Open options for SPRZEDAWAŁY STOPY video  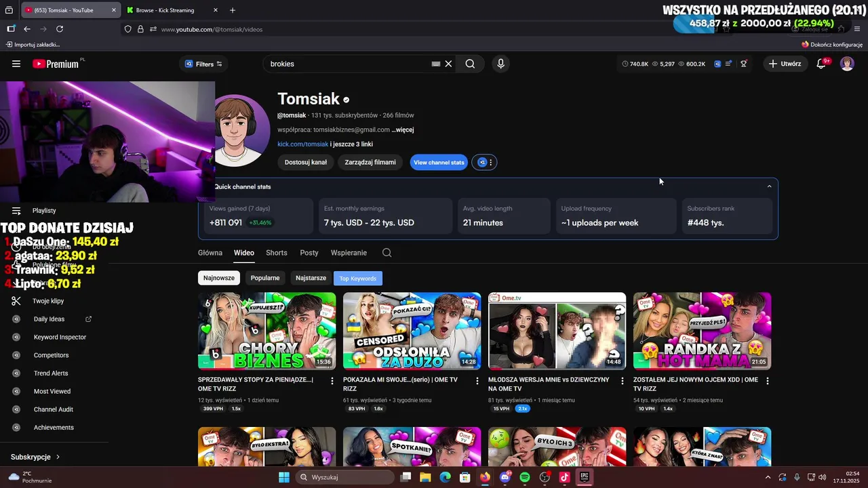click(x=332, y=381)
